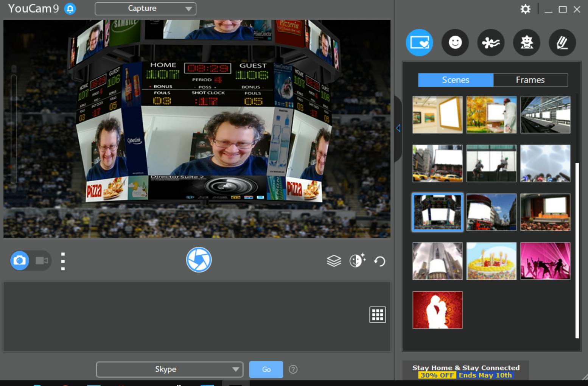Click the scenes panel vertical scrollbar

pyautogui.click(x=577, y=250)
